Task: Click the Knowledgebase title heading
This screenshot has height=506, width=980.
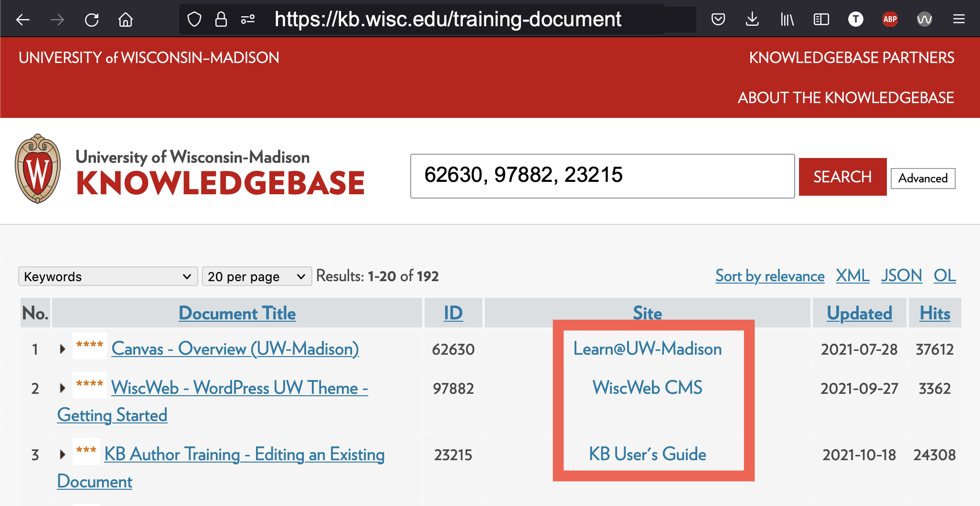Action: coord(220,183)
